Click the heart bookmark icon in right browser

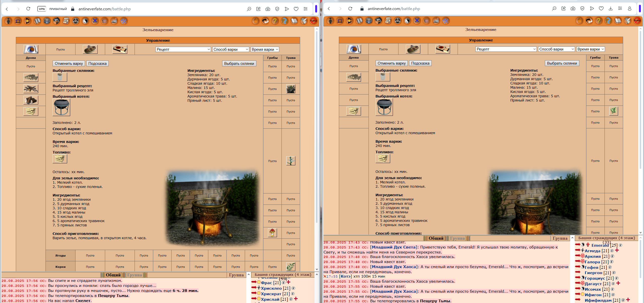[x=601, y=9]
